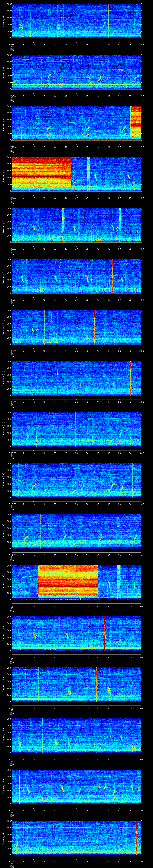Click the 7:13:00 start time label
153x868 pixels.
pyautogui.click(x=12, y=657)
